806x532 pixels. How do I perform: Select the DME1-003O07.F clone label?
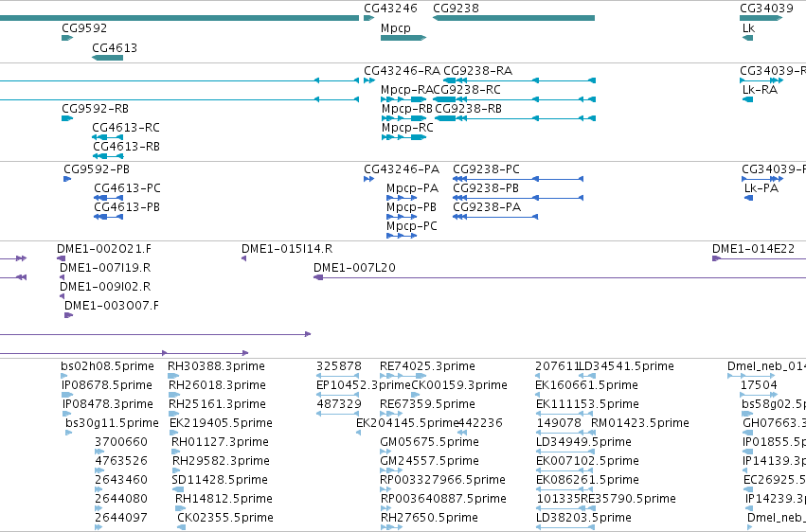(112, 306)
